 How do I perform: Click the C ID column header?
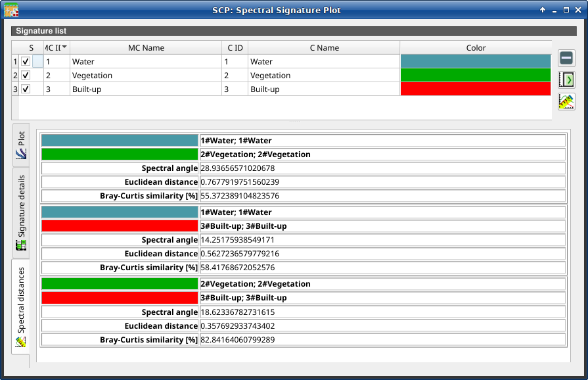tap(235, 47)
